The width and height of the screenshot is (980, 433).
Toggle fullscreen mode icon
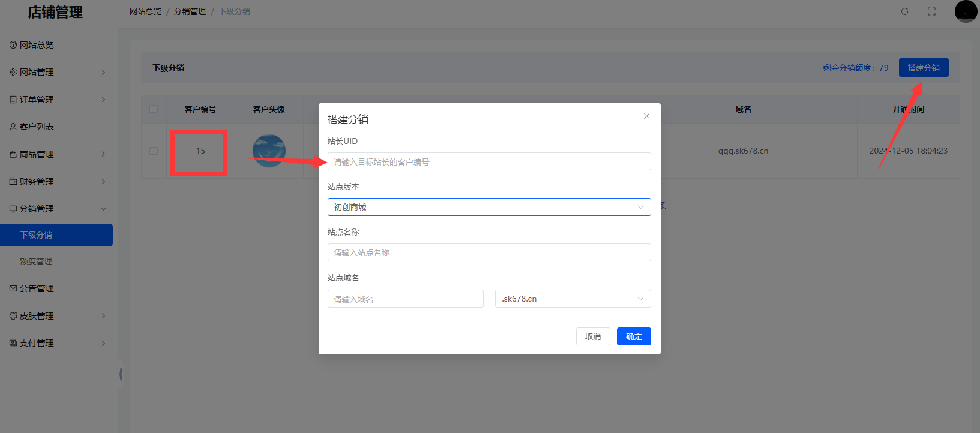(x=931, y=11)
